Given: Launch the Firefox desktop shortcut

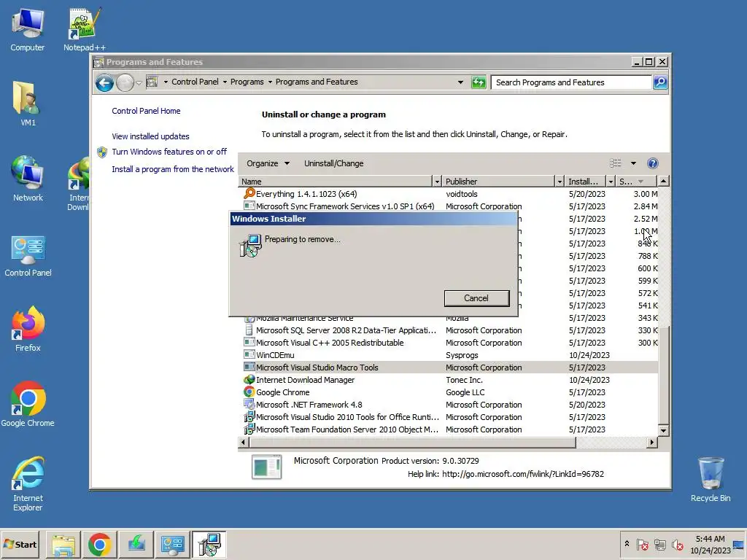Looking at the screenshot, I should point(28,329).
